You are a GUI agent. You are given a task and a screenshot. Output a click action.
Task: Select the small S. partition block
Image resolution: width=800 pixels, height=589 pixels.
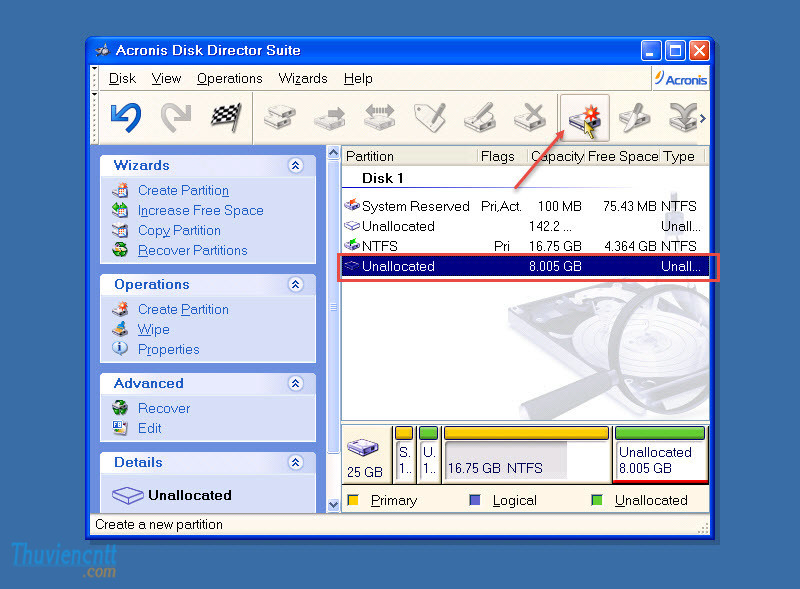tap(404, 455)
